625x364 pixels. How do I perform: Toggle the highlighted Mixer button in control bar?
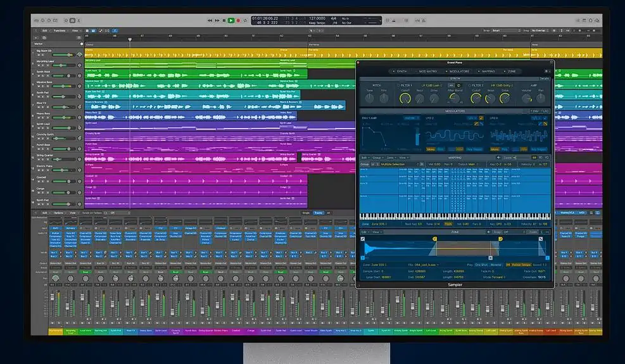[72, 20]
